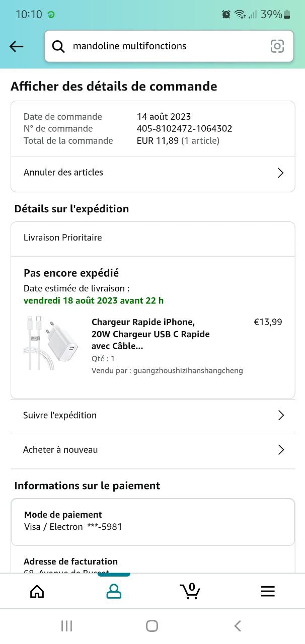Expand Suivre l'expédition chevron

click(x=281, y=415)
